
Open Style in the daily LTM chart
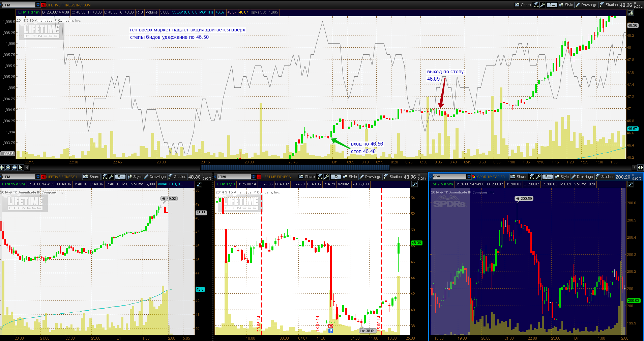pos(350,177)
